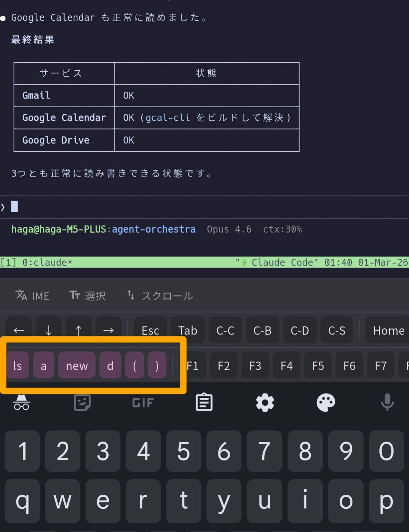The width and height of the screenshot is (409, 532).
Task: Tap the letter p key
Action: pyautogui.click(x=386, y=500)
